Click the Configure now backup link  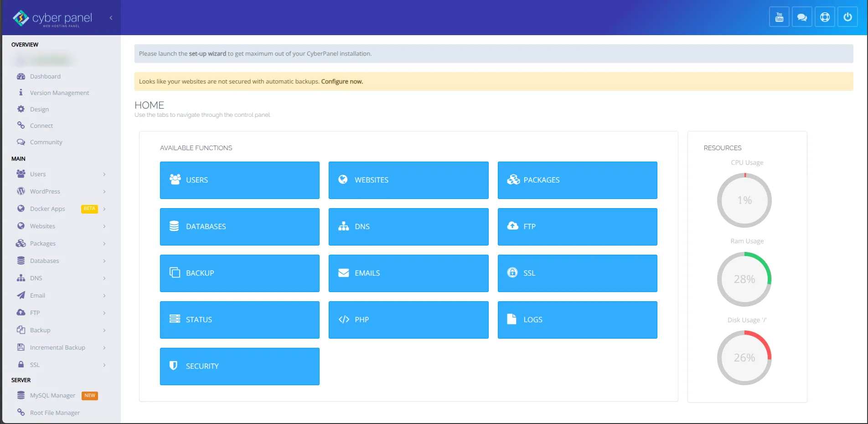[342, 82]
